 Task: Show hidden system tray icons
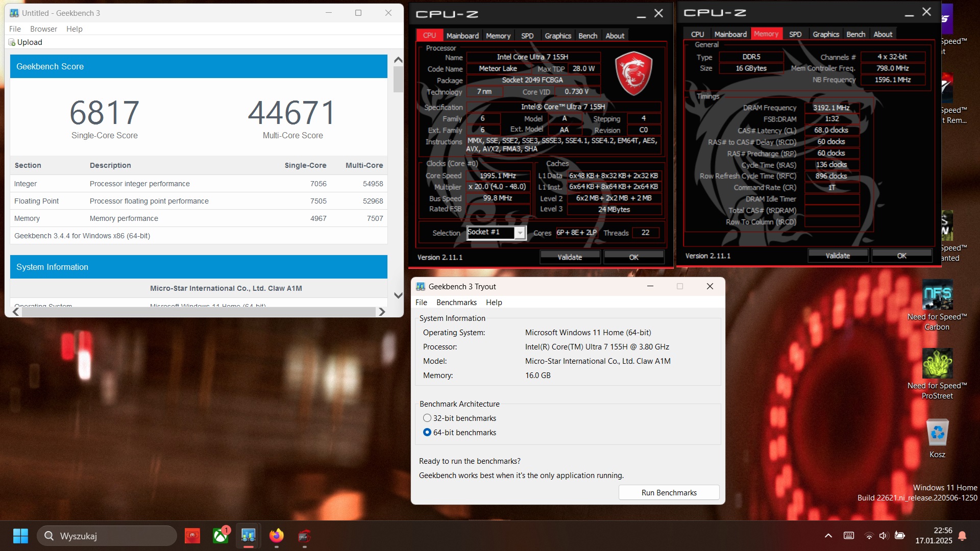coord(828,536)
